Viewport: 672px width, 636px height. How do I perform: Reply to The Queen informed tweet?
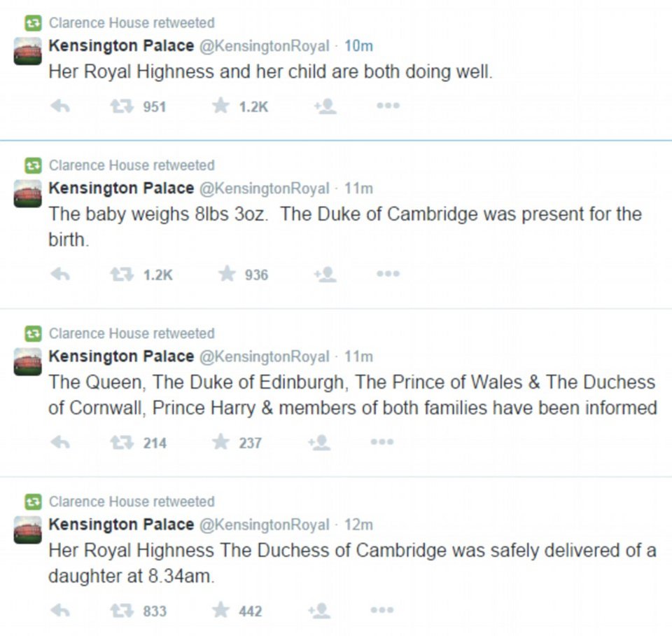pos(60,442)
